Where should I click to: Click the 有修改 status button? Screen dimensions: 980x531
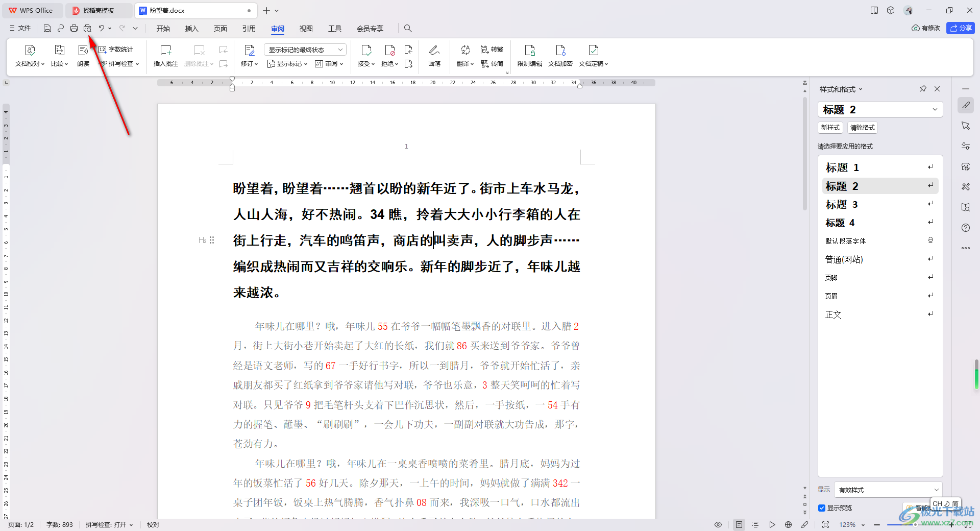(926, 28)
